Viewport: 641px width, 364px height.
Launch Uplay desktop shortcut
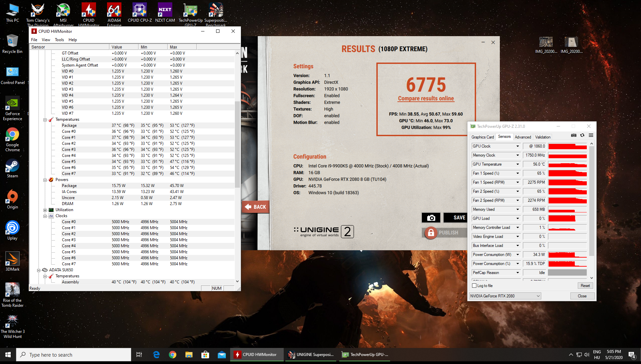coord(12,231)
